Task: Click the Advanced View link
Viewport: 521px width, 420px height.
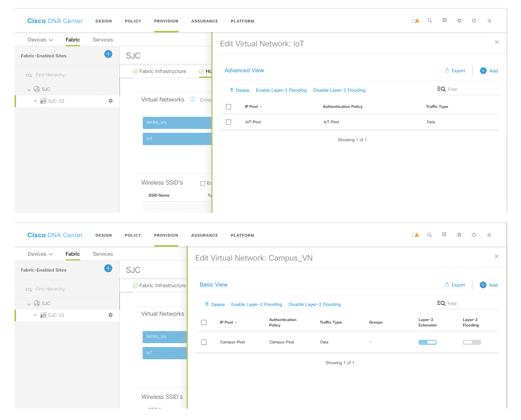Action: click(x=244, y=71)
